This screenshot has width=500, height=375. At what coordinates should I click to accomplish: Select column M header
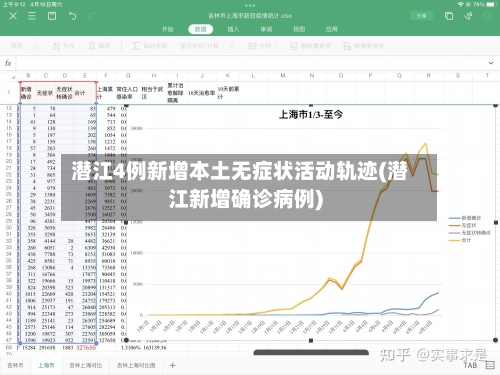(283, 76)
